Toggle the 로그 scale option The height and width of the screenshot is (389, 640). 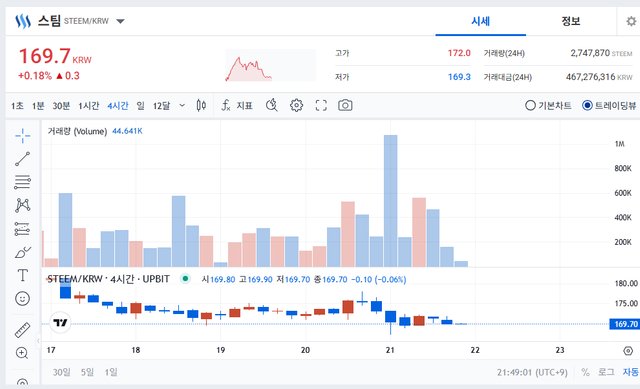(x=606, y=372)
